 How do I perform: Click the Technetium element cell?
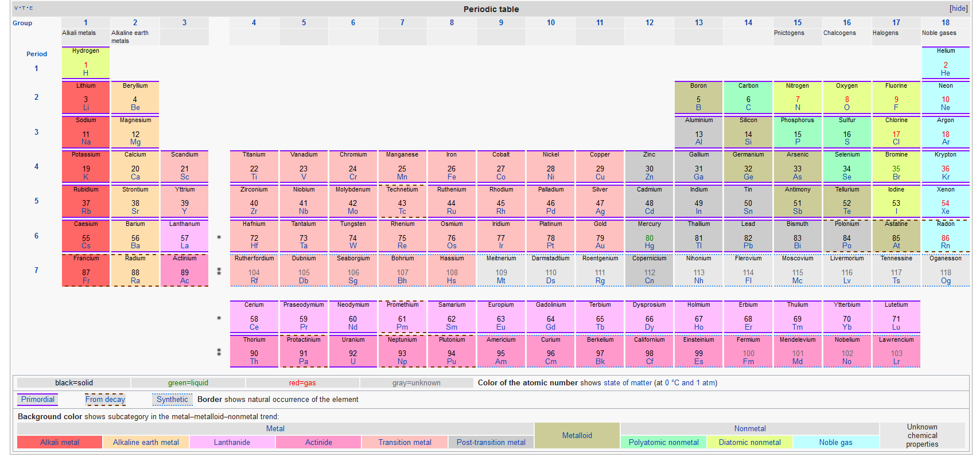click(x=402, y=201)
